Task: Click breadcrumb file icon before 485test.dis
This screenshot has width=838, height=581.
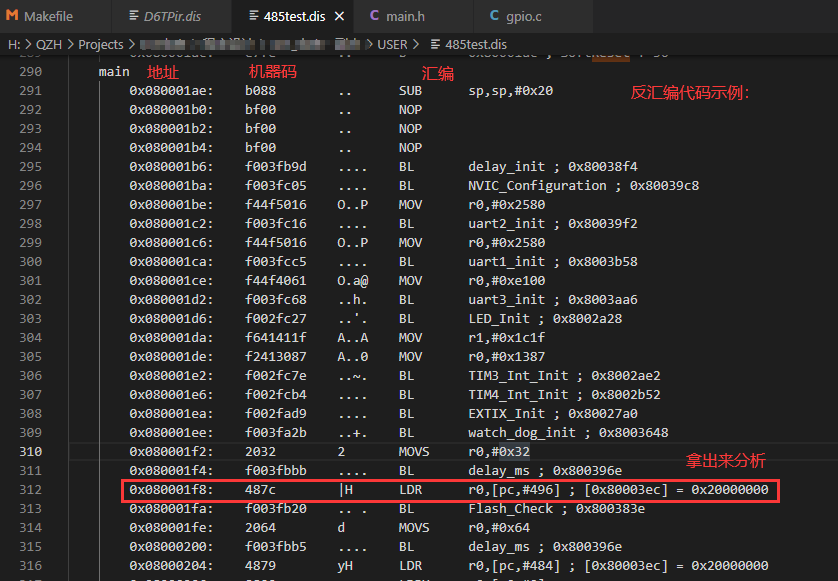Action: [x=435, y=44]
